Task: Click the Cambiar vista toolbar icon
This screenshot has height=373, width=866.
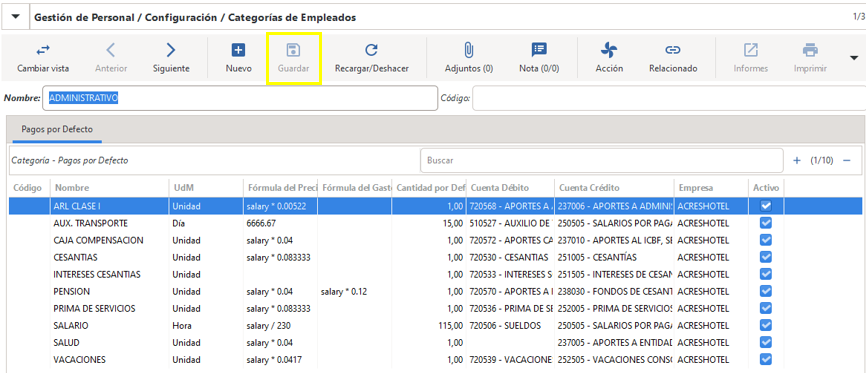Action: 43,50
